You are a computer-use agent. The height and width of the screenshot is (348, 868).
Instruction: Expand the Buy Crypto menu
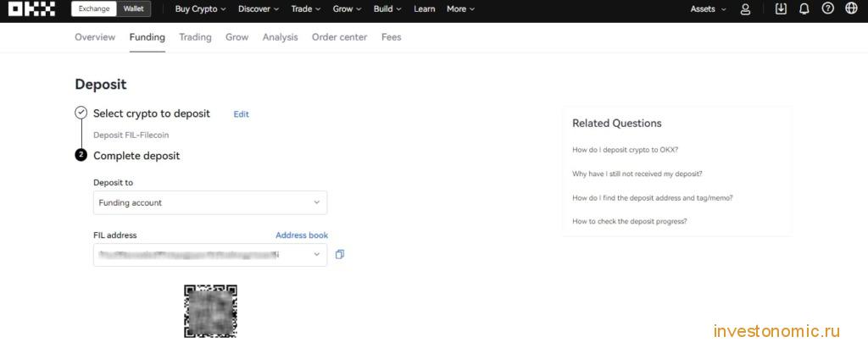tap(200, 8)
